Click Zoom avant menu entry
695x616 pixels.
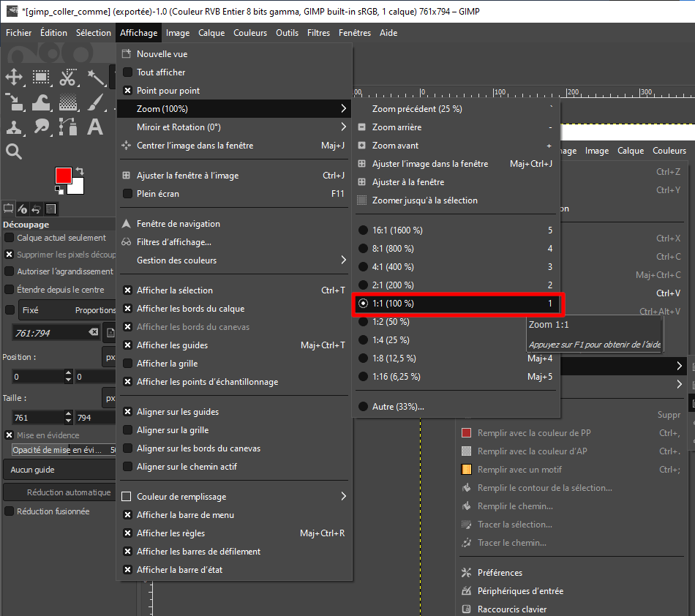click(395, 146)
